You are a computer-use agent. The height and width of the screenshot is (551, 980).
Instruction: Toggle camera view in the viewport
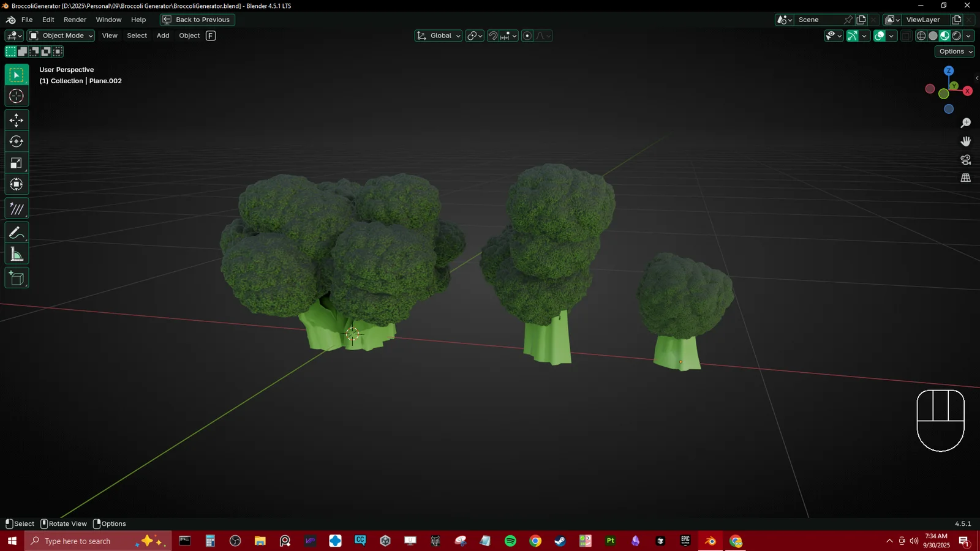[966, 160]
